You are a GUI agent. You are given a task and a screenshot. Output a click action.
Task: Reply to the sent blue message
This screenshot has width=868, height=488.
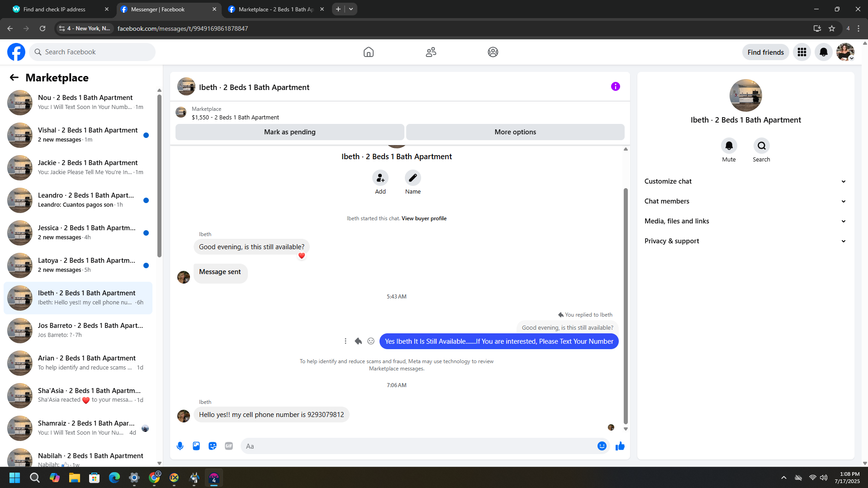358,341
